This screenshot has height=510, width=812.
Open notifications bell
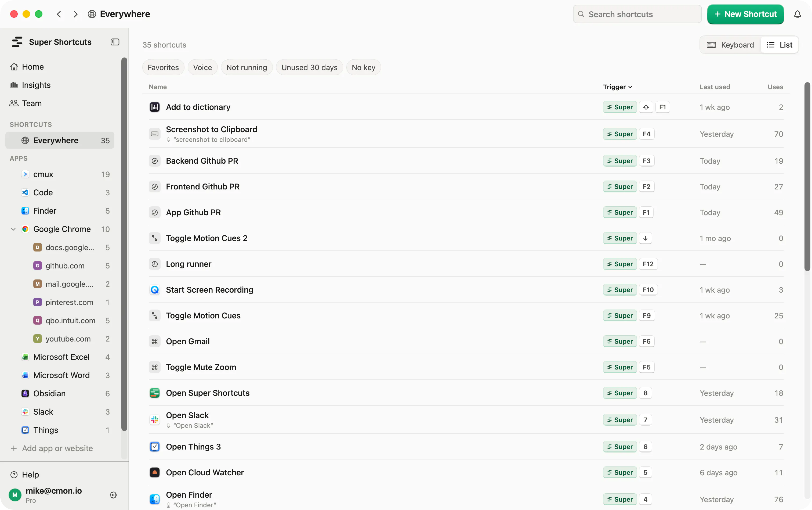(797, 14)
